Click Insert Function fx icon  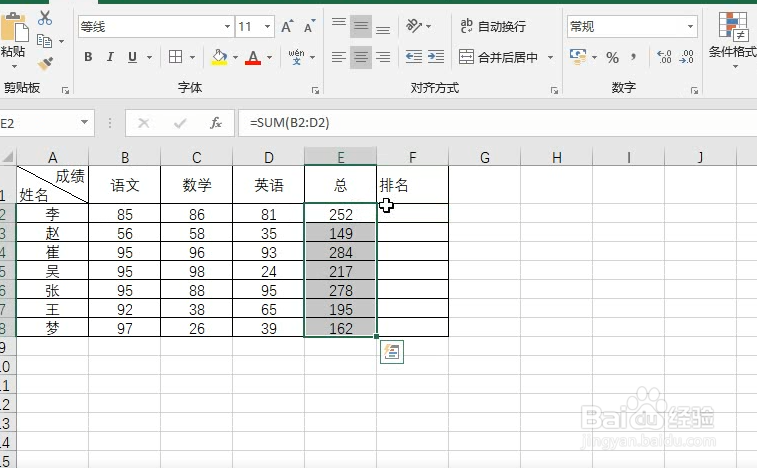pyautogui.click(x=216, y=123)
